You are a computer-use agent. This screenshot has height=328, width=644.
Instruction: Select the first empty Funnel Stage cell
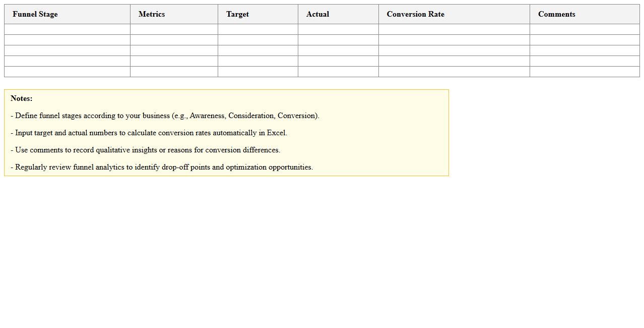pos(67,29)
